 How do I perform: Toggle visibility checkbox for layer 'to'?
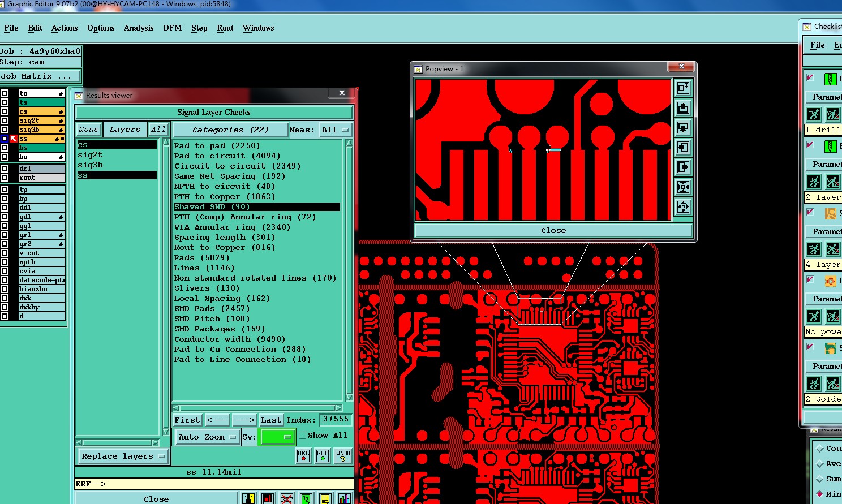click(x=5, y=93)
